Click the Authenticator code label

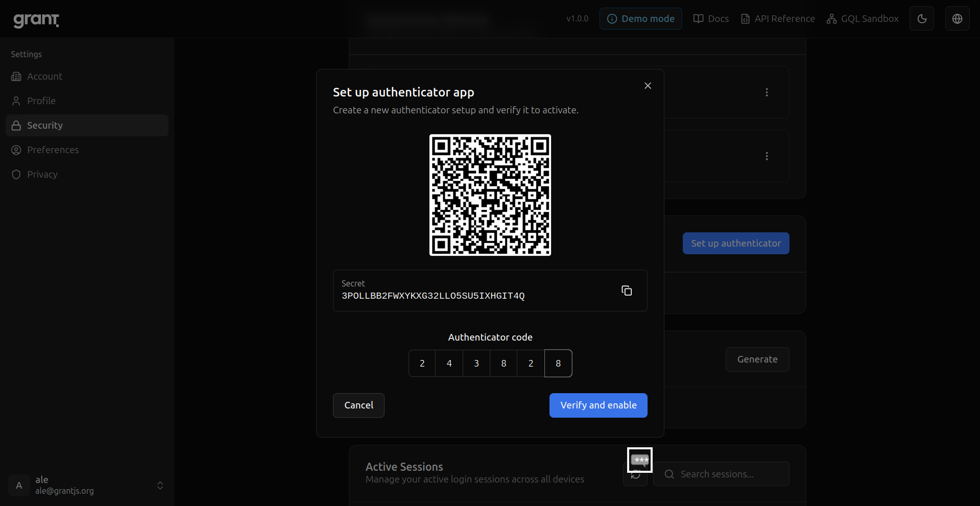[x=490, y=338]
